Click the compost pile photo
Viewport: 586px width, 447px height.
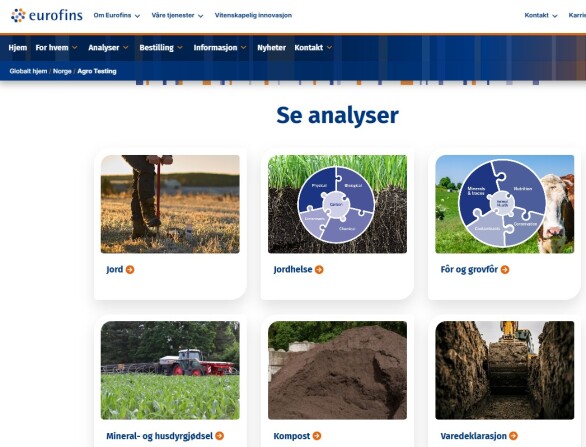(x=337, y=370)
